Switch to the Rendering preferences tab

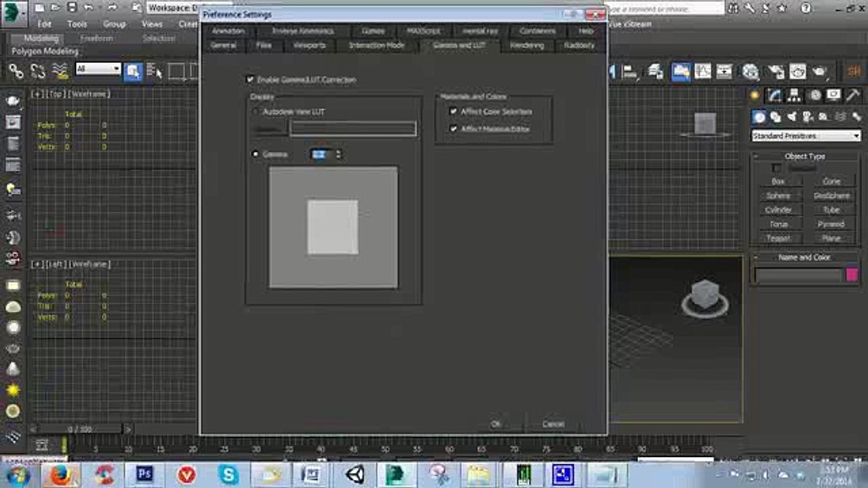[x=527, y=45]
